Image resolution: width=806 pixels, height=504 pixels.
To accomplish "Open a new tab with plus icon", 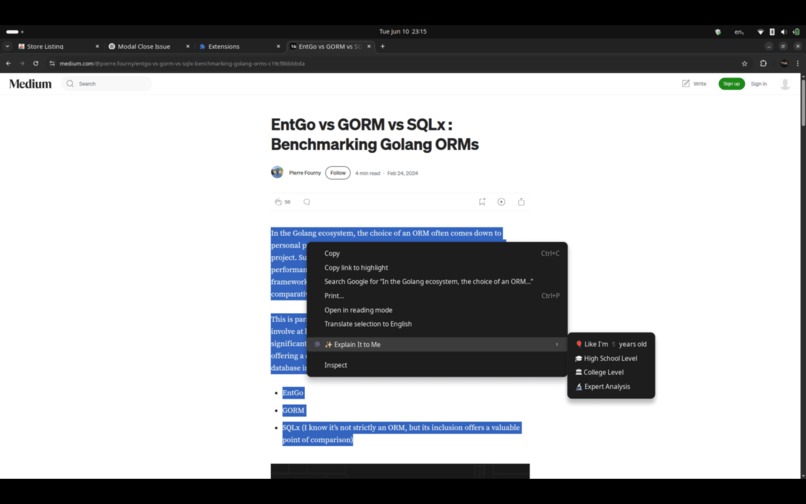I will pyautogui.click(x=382, y=46).
